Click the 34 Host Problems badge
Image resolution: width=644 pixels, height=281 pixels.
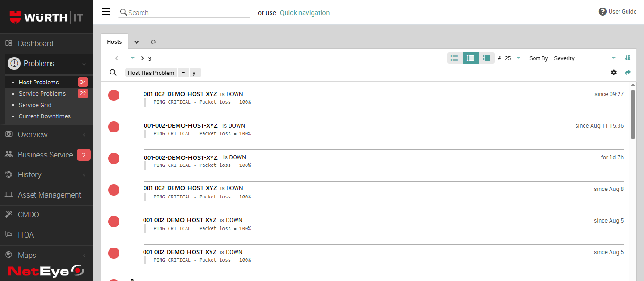[83, 82]
